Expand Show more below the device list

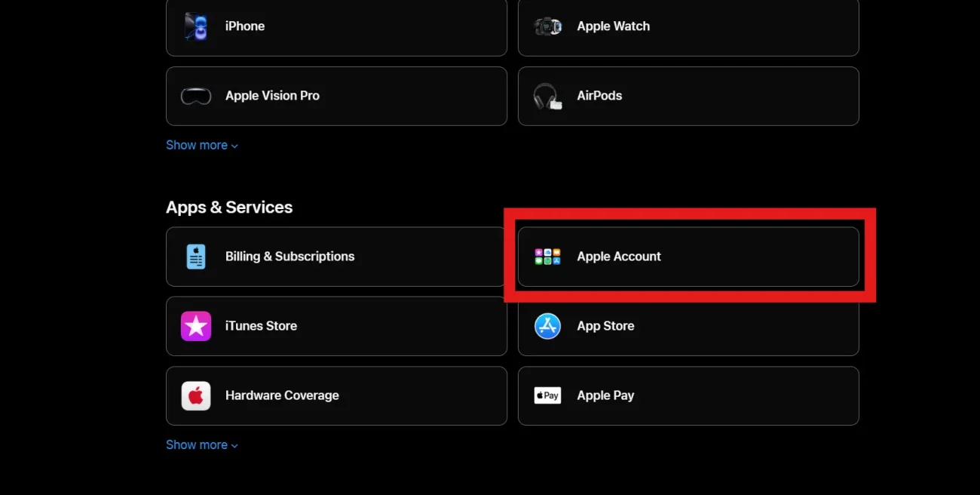[201, 145]
